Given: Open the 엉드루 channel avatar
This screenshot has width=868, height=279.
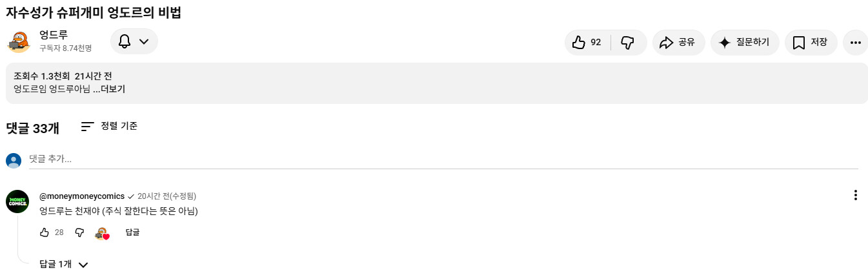Looking at the screenshot, I should pyautogui.click(x=19, y=41).
